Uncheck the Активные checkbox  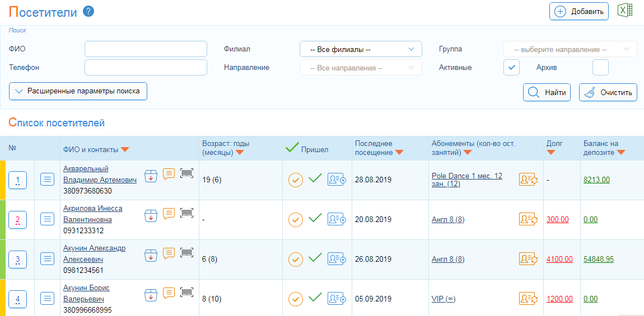click(x=511, y=68)
